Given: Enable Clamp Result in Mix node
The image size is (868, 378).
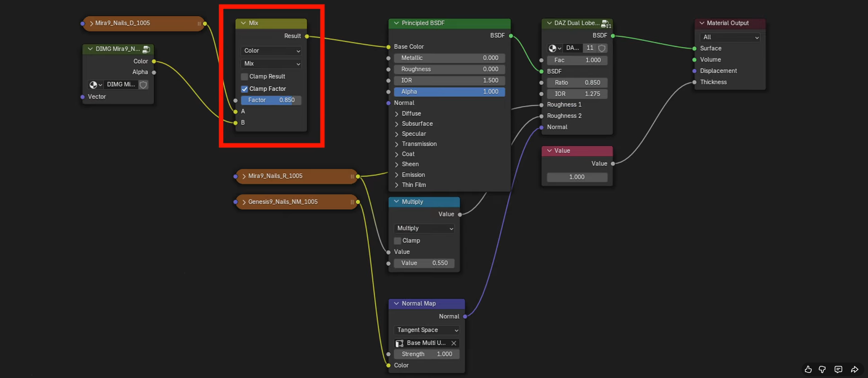Looking at the screenshot, I should click(244, 77).
